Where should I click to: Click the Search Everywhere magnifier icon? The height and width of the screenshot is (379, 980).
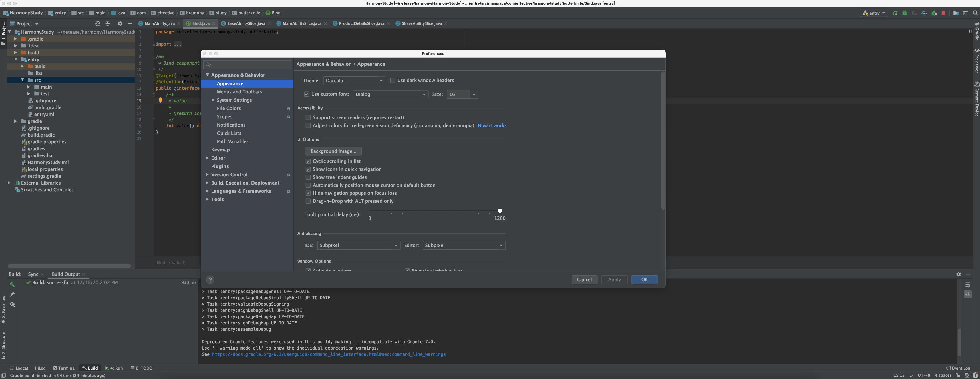pyautogui.click(x=975, y=13)
